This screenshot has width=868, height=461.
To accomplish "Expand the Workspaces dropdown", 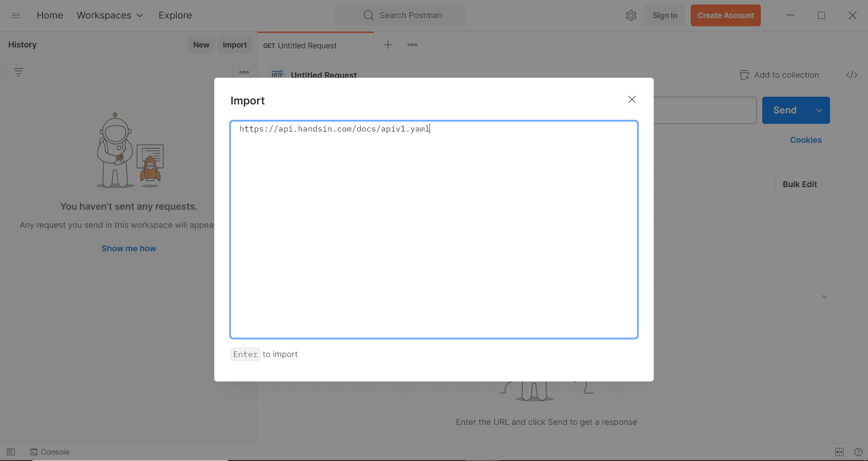I will [x=110, y=15].
